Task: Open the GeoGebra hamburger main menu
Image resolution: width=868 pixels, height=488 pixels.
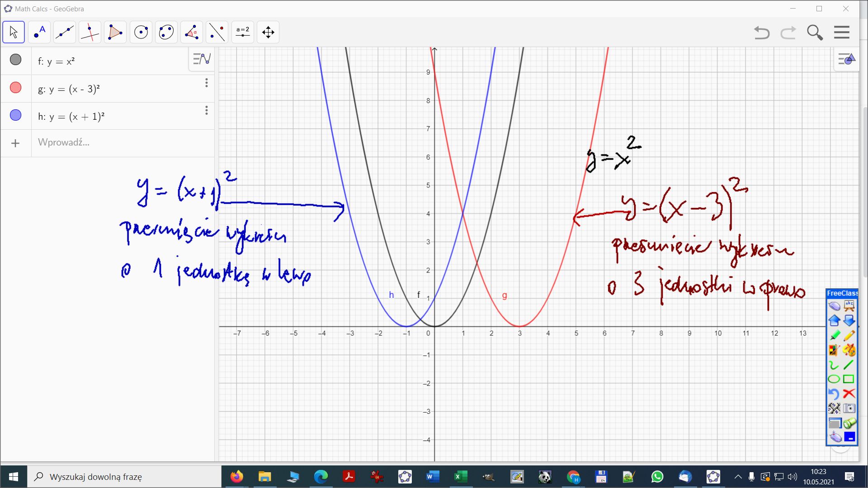Action: [842, 33]
